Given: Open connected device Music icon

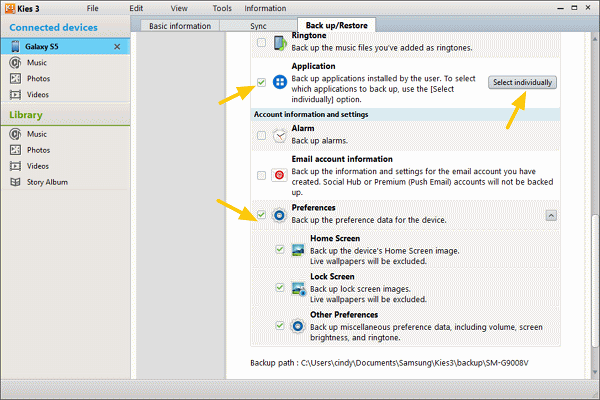Looking at the screenshot, I should click(x=15, y=62).
